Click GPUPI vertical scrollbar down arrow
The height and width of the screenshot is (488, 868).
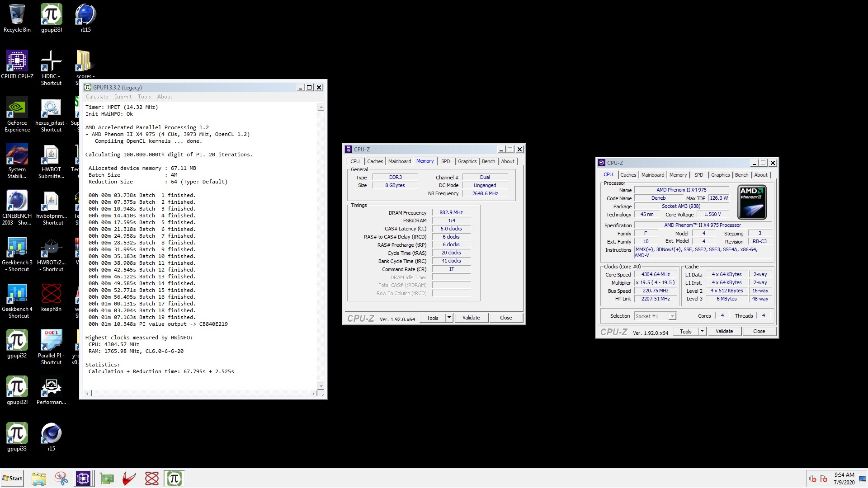pyautogui.click(x=321, y=386)
